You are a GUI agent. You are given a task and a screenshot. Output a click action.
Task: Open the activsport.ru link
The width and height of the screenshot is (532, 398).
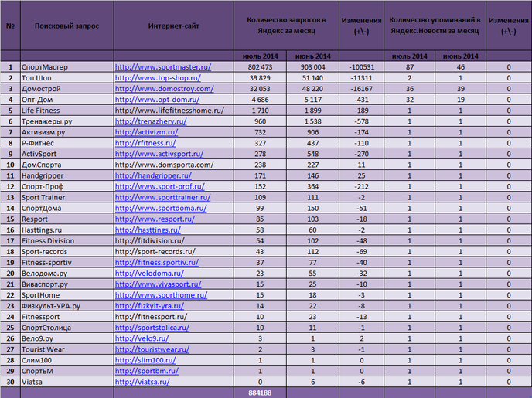click(159, 154)
